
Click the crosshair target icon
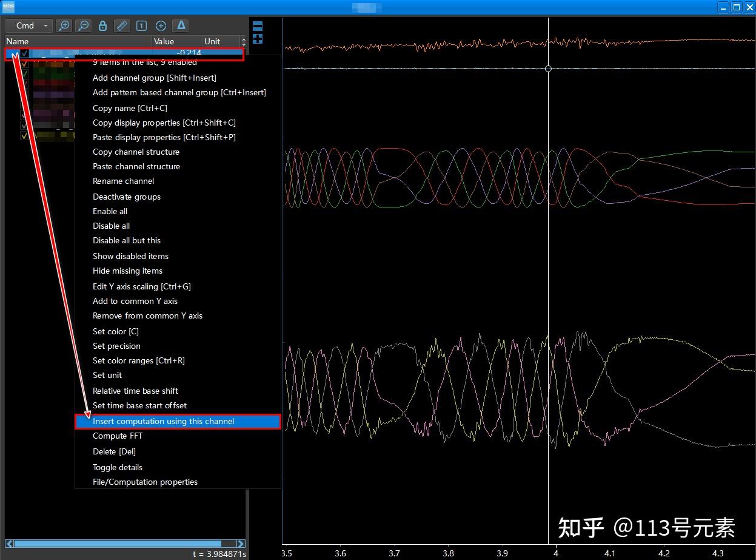pyautogui.click(x=161, y=25)
